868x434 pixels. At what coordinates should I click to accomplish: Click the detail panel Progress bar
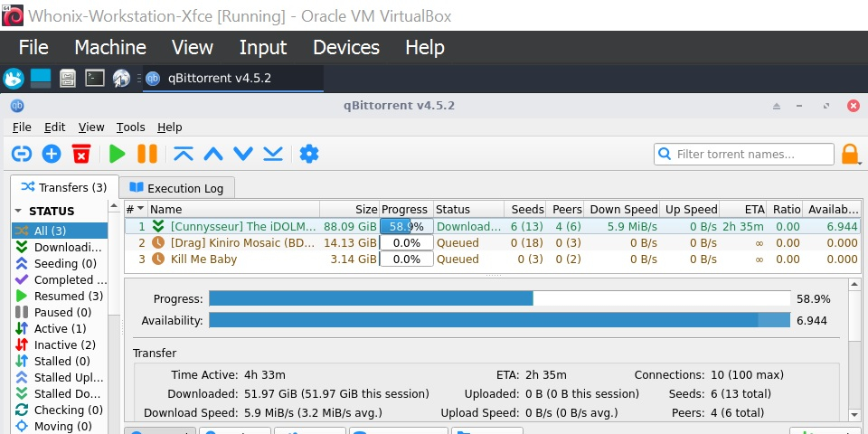point(499,299)
